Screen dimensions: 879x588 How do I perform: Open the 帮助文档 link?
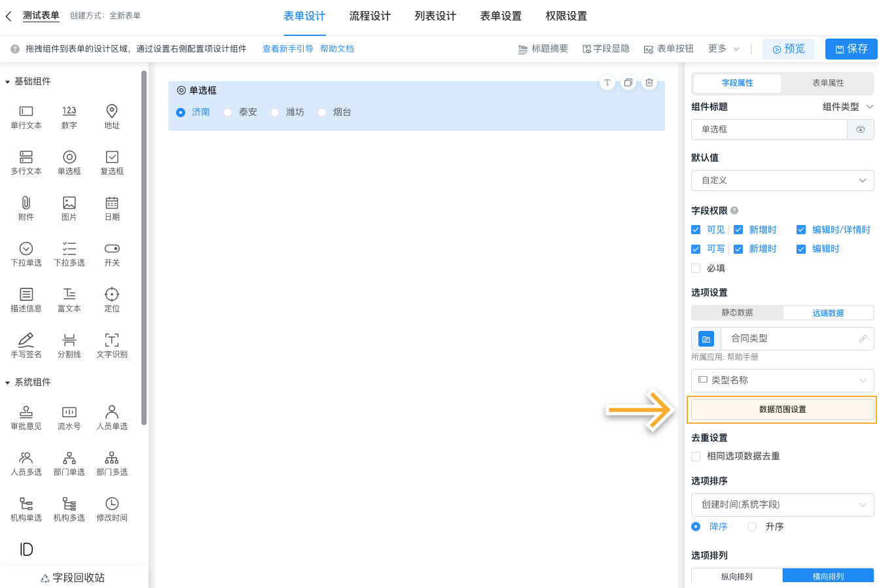[x=337, y=48]
